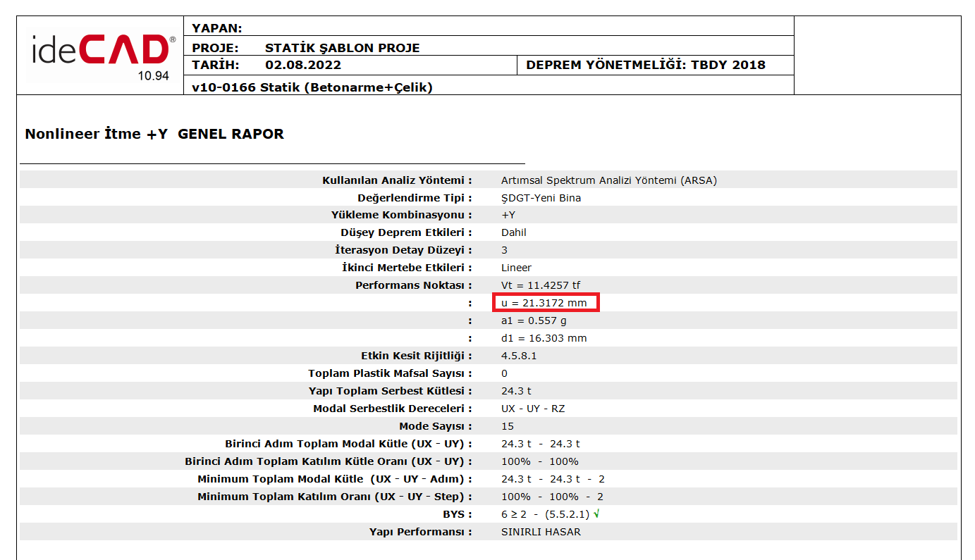Select Artımsal Spektrum Analizi Yöntemi (ARSA) text

[x=608, y=180]
